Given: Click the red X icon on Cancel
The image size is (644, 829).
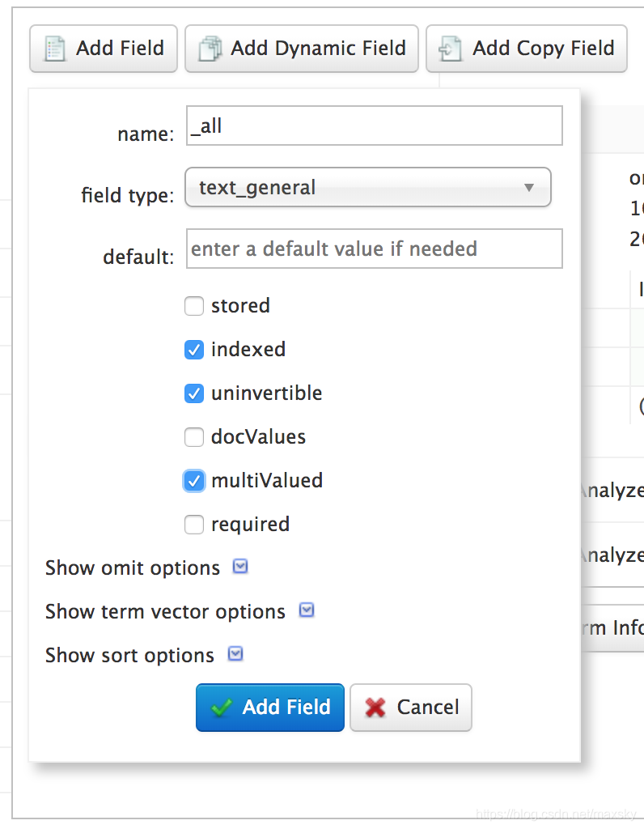Looking at the screenshot, I should click(x=375, y=708).
